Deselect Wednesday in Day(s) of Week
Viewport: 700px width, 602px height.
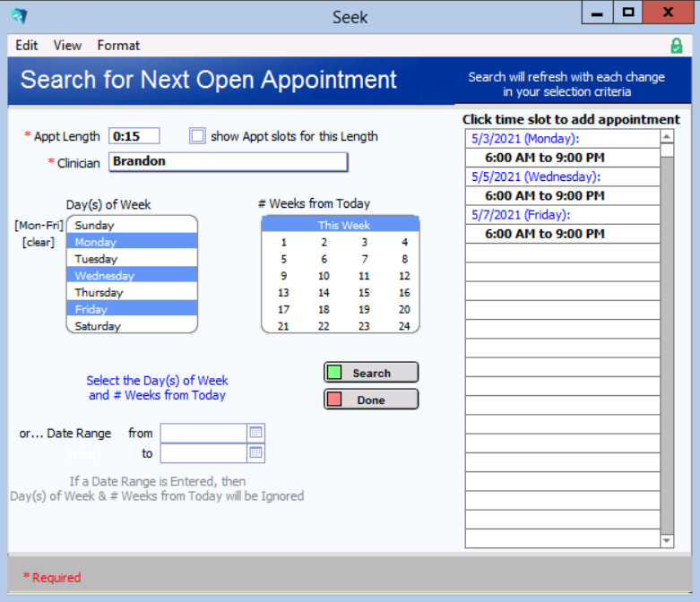[132, 275]
